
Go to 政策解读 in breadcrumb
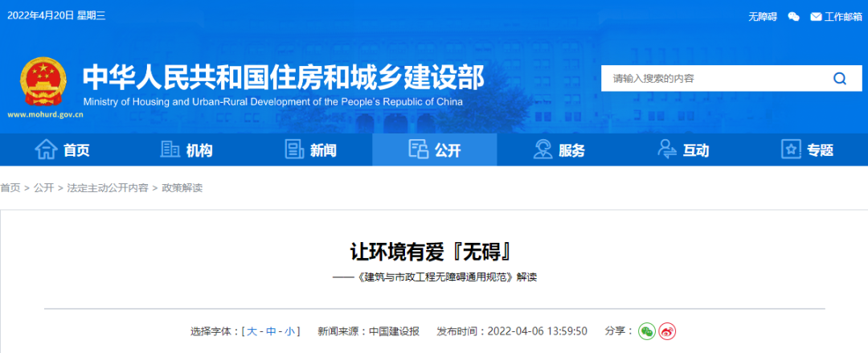(182, 188)
